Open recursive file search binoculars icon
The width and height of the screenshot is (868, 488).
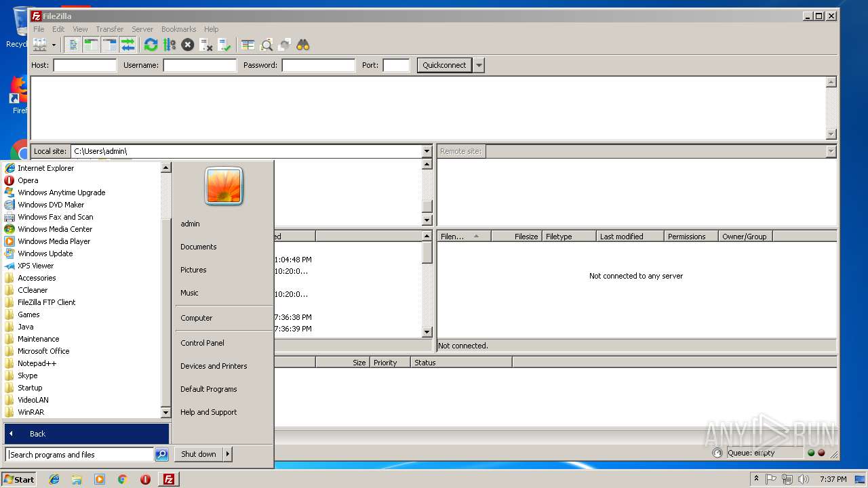click(303, 45)
